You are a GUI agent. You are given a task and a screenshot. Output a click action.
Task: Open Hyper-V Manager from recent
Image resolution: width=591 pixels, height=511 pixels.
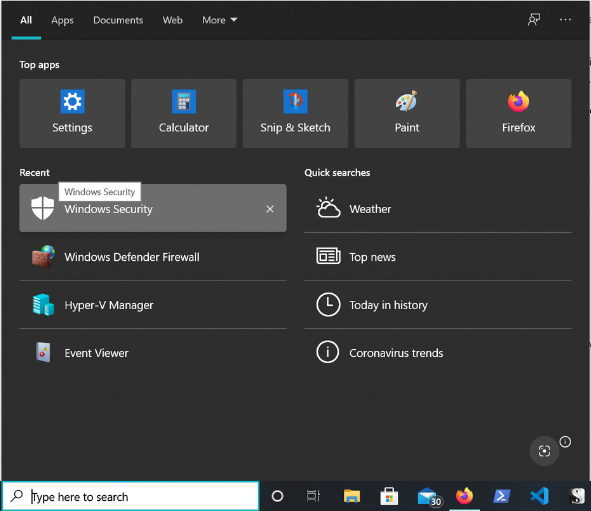[x=153, y=304]
